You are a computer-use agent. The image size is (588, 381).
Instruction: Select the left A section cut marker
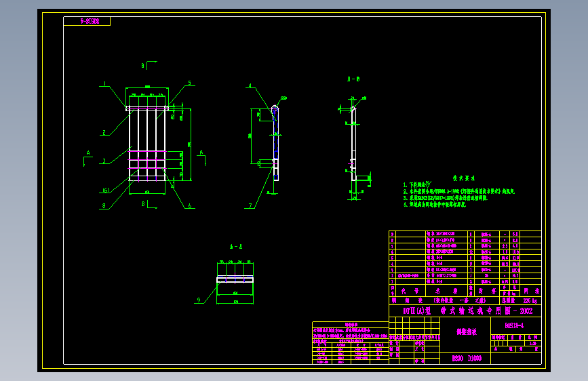pyautogui.click(x=87, y=159)
